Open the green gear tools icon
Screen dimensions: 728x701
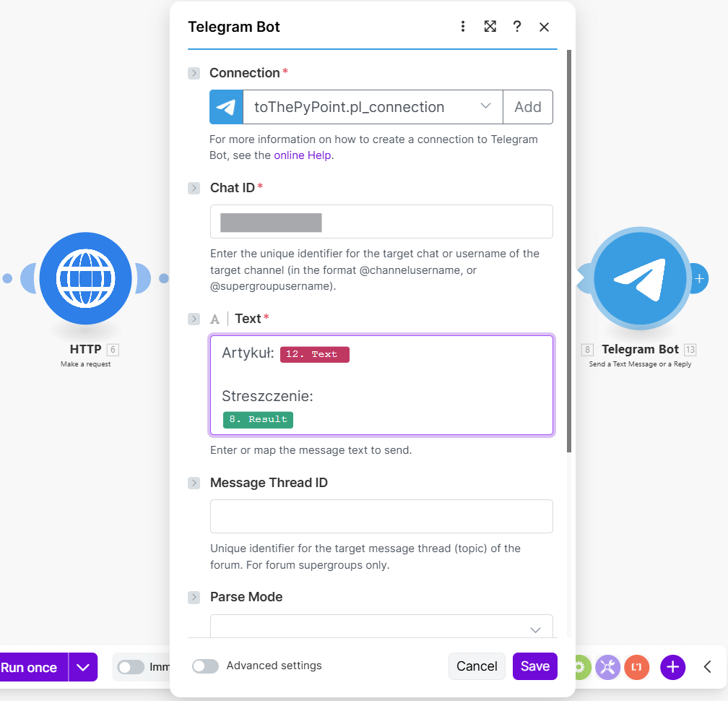[583, 668]
